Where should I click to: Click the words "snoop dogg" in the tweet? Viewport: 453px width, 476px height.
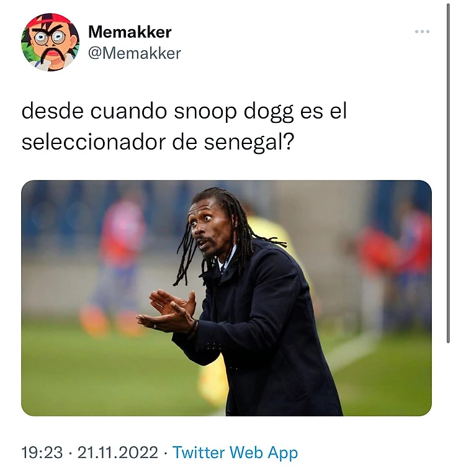234,112
